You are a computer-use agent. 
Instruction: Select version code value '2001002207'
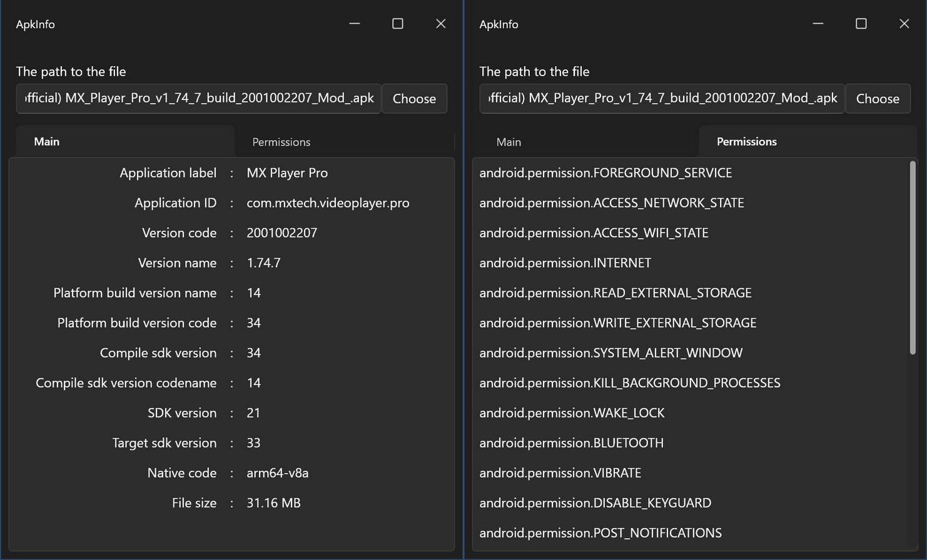pos(281,233)
